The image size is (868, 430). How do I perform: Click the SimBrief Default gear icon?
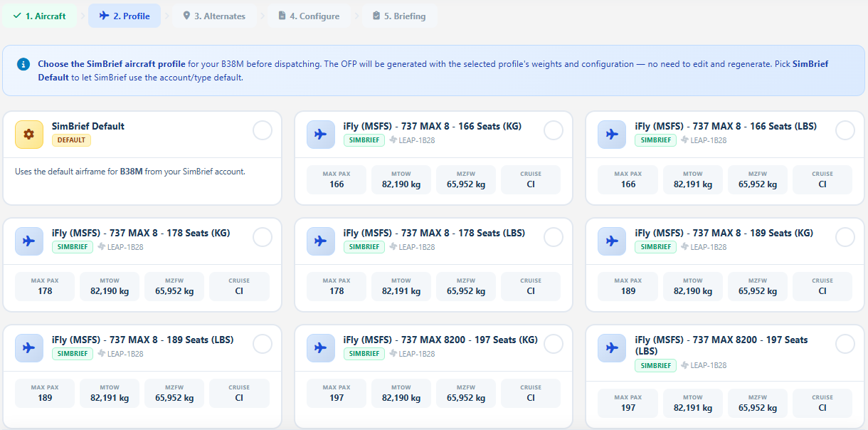coord(29,135)
